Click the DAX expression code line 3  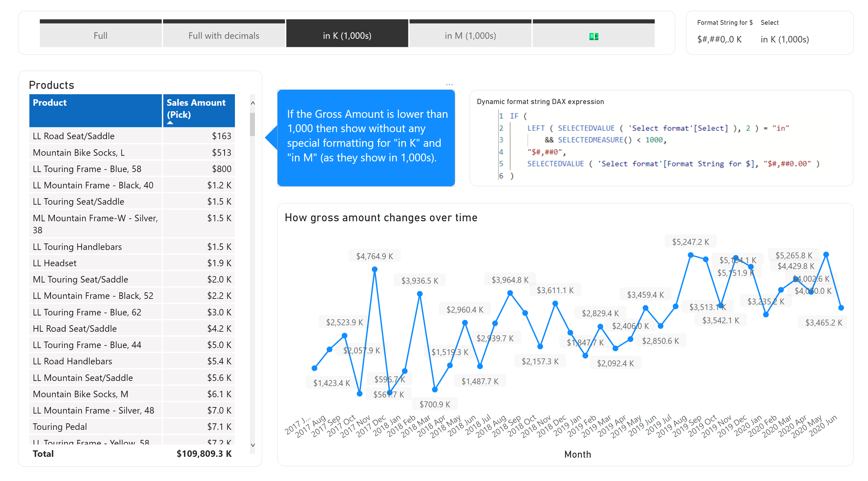tap(605, 140)
